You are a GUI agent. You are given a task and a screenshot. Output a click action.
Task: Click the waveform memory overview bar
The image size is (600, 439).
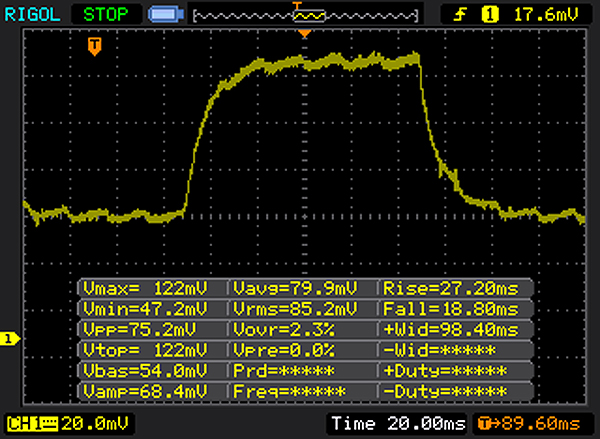pyautogui.click(x=305, y=15)
